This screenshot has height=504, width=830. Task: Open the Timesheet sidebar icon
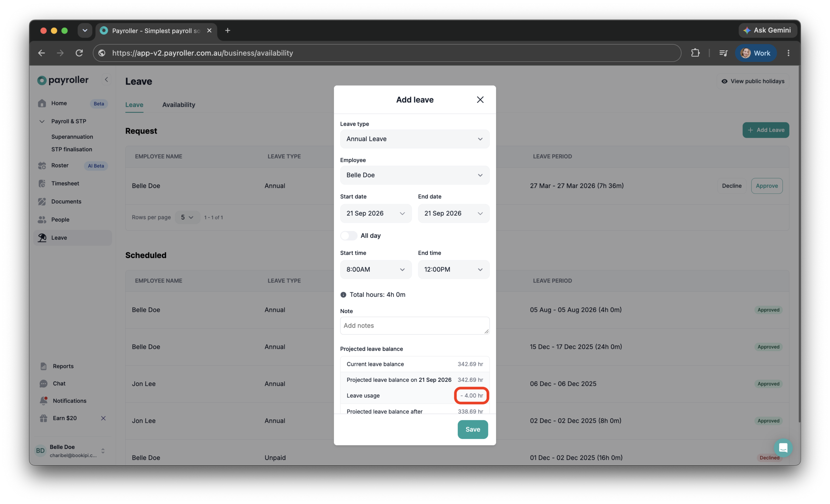pos(42,183)
